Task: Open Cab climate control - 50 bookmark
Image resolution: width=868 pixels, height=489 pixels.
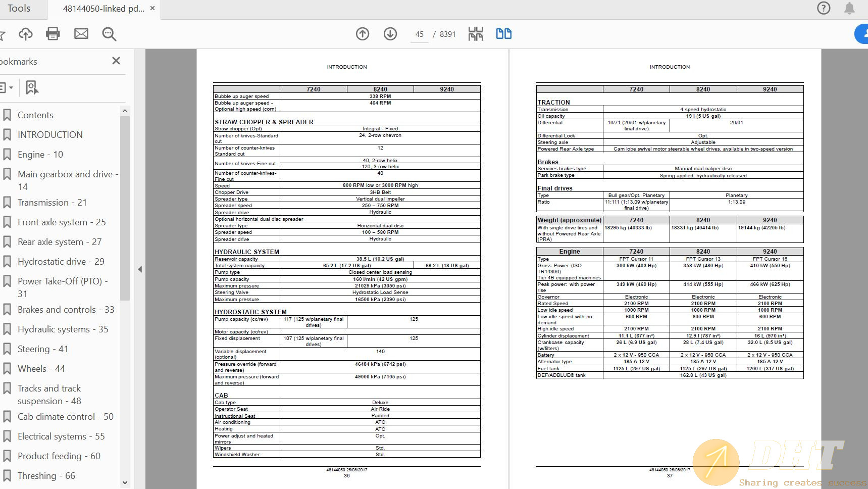Action: coord(66,417)
